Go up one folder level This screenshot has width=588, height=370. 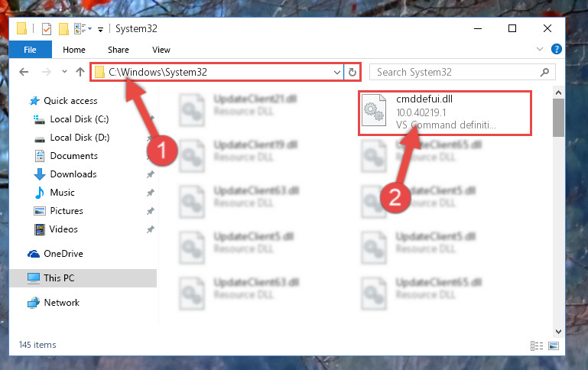80,72
